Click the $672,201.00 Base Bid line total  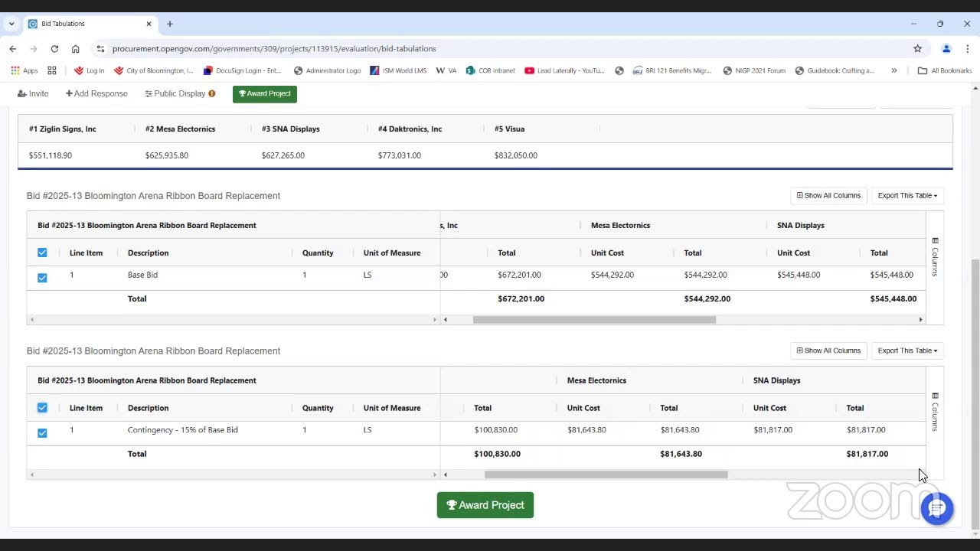[519, 275]
